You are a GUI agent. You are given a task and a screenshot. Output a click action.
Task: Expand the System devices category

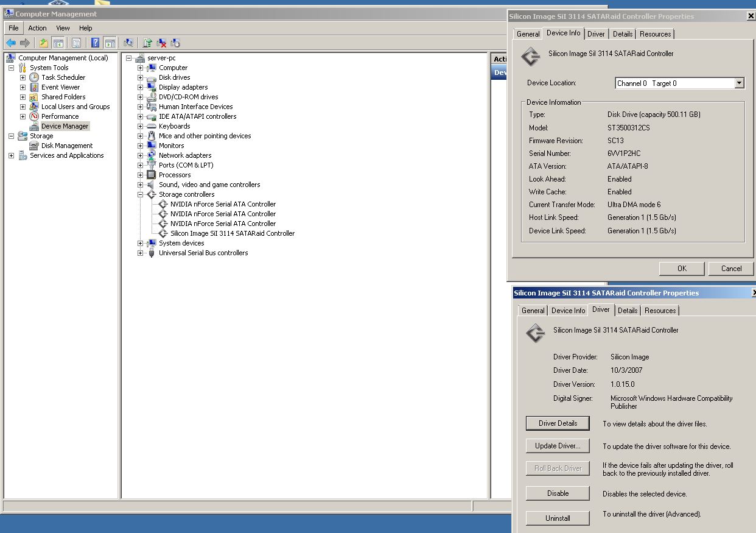[x=140, y=243]
